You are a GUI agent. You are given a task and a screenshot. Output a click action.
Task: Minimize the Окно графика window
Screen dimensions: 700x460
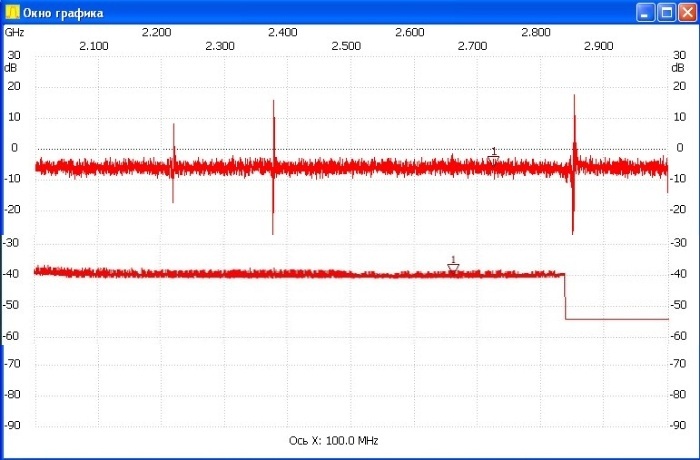(x=646, y=13)
